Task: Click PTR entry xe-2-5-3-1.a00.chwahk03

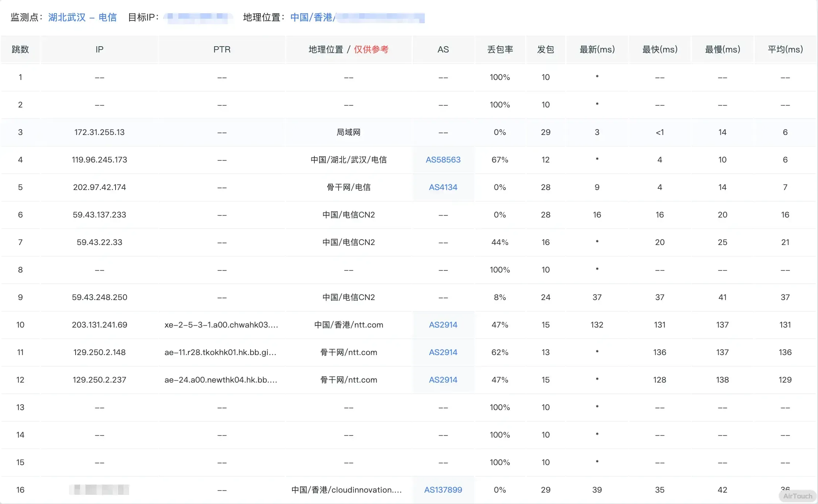Action: point(221,325)
